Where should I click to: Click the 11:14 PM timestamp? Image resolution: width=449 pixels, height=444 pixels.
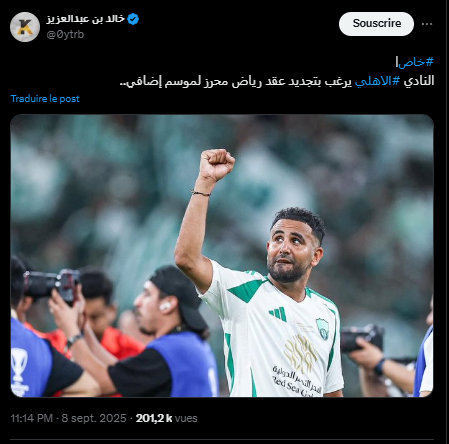(32, 418)
